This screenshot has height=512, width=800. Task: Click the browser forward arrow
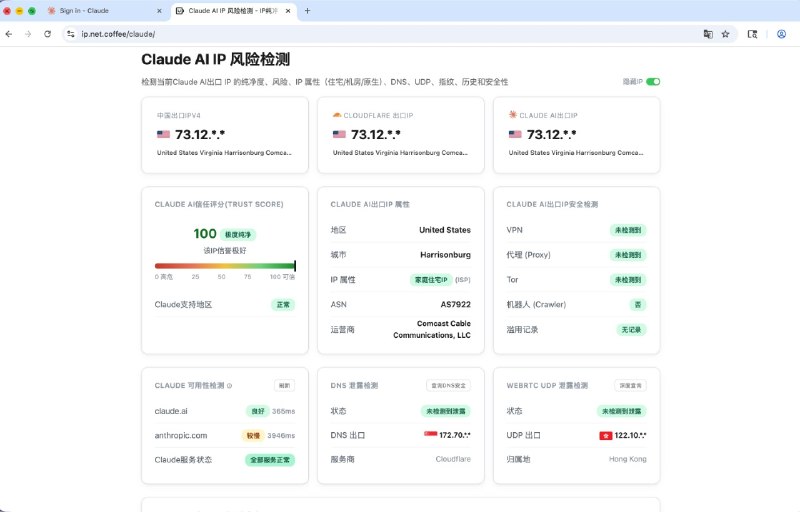pyautogui.click(x=28, y=34)
